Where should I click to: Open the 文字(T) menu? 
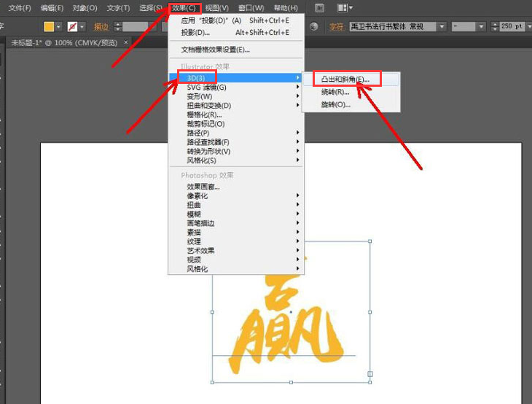tap(118, 8)
